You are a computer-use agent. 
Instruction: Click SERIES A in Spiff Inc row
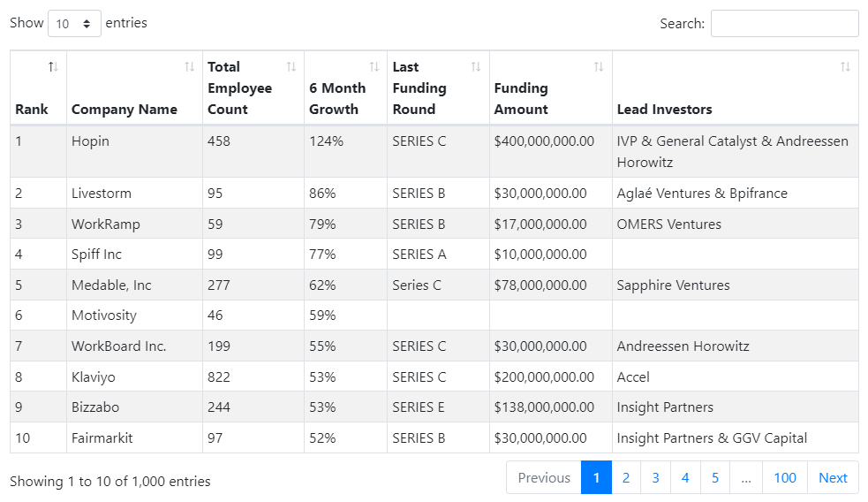click(419, 255)
